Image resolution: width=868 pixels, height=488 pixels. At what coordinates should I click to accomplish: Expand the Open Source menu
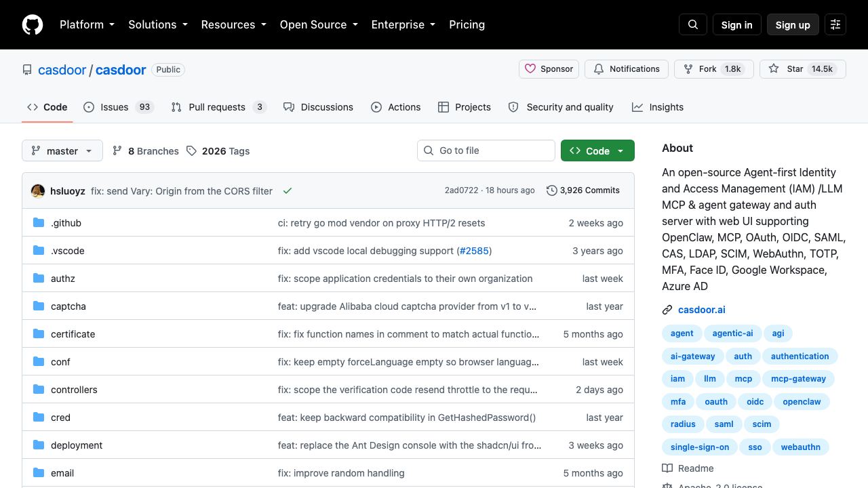[x=319, y=24]
